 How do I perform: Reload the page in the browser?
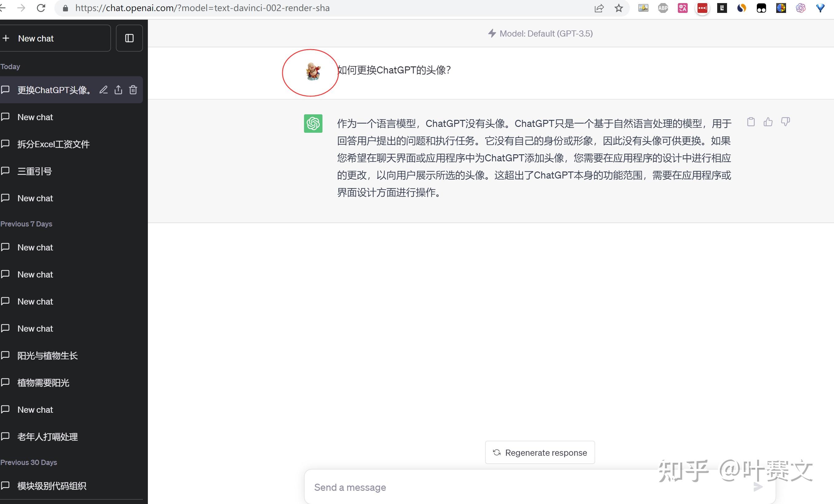click(41, 8)
